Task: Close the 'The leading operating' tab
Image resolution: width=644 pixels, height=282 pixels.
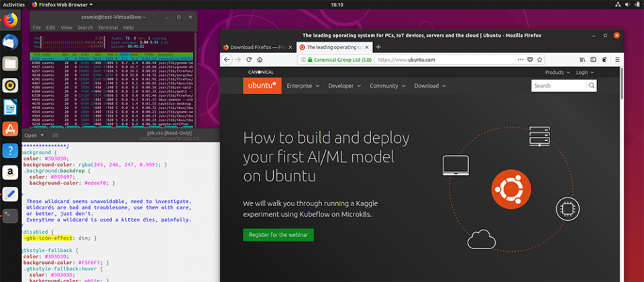Action: click(x=367, y=47)
